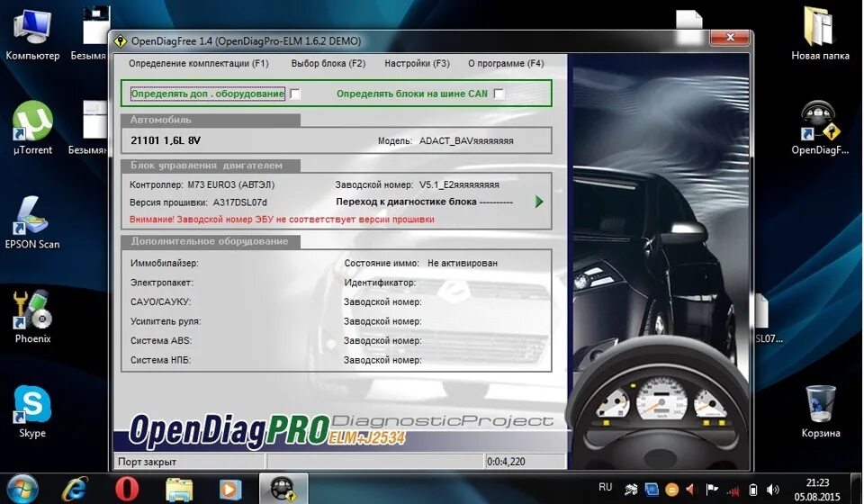Click RU language indicator in tray

pos(605,488)
